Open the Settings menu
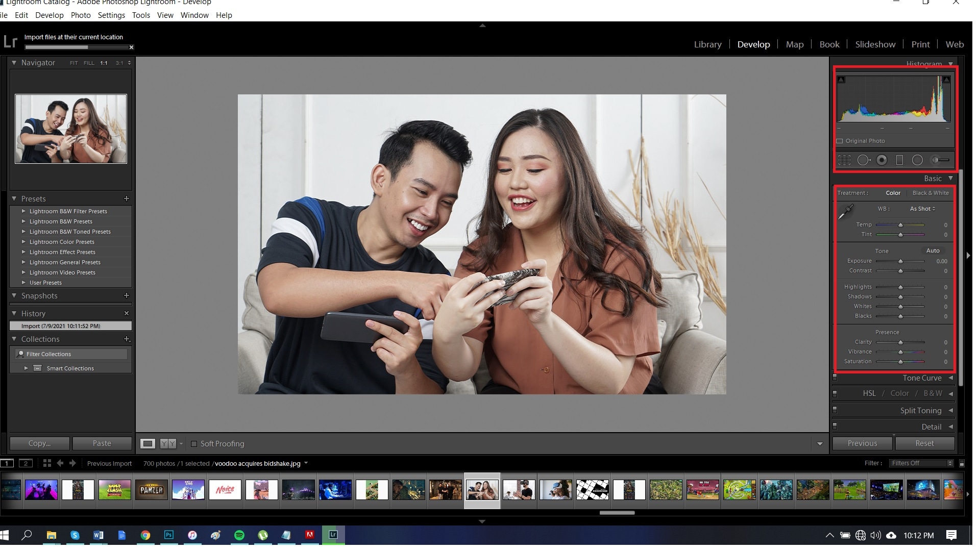980x551 pixels. (112, 15)
